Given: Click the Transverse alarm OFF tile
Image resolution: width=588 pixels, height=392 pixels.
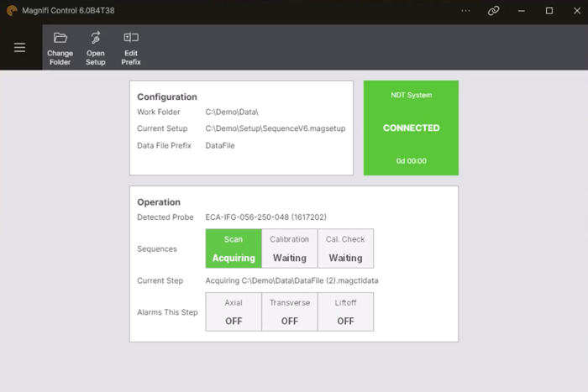Looking at the screenshot, I should (x=290, y=311).
